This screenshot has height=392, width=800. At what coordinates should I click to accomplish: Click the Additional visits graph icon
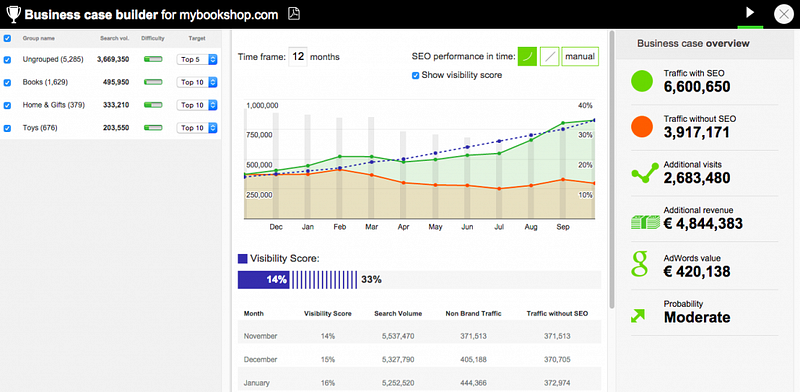pos(644,175)
